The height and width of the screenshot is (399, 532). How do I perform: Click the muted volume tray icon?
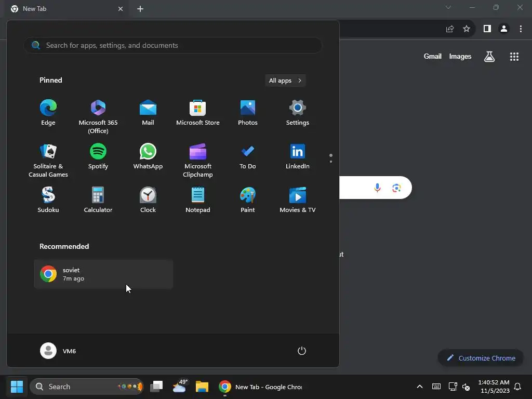(466, 387)
